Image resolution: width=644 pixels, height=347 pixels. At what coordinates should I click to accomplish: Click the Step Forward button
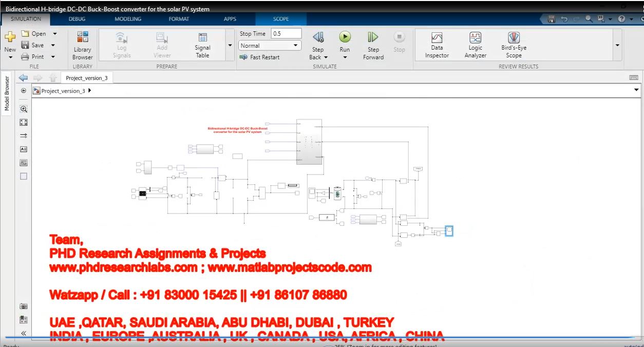coord(373,46)
